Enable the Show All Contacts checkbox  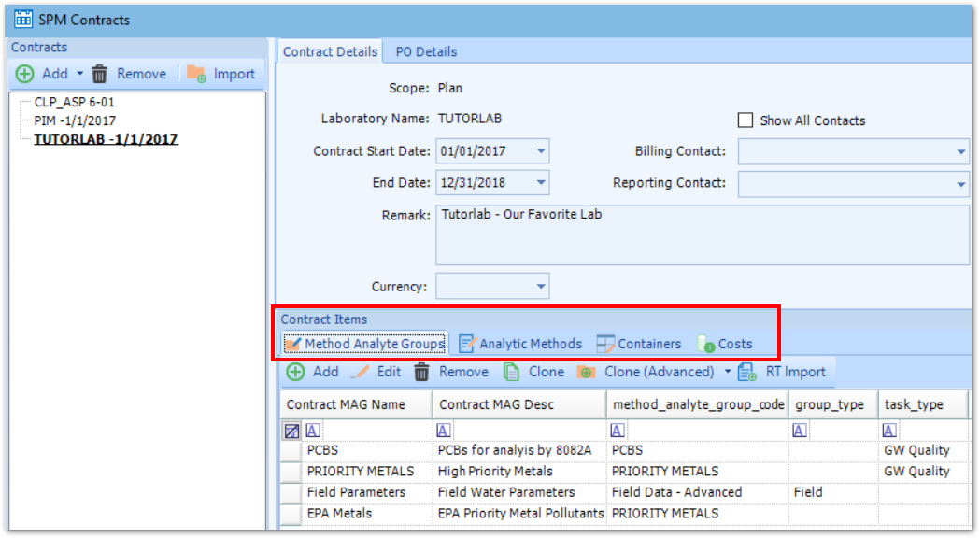pyautogui.click(x=745, y=120)
